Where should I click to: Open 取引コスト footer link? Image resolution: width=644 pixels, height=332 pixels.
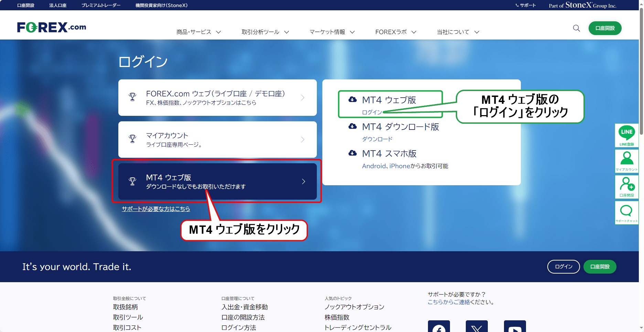tap(127, 328)
